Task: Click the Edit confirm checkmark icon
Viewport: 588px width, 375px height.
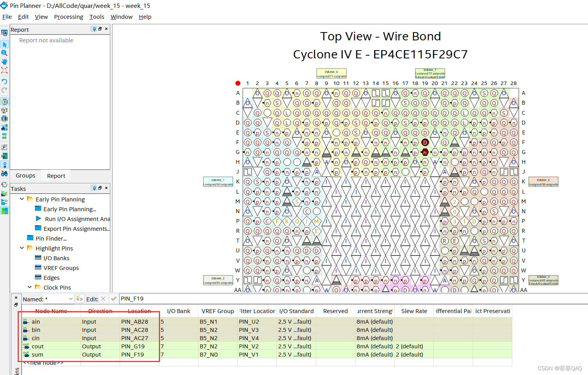Action: [114, 299]
